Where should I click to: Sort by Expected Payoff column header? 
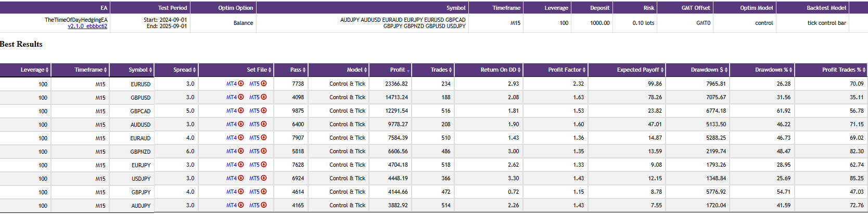coord(638,70)
